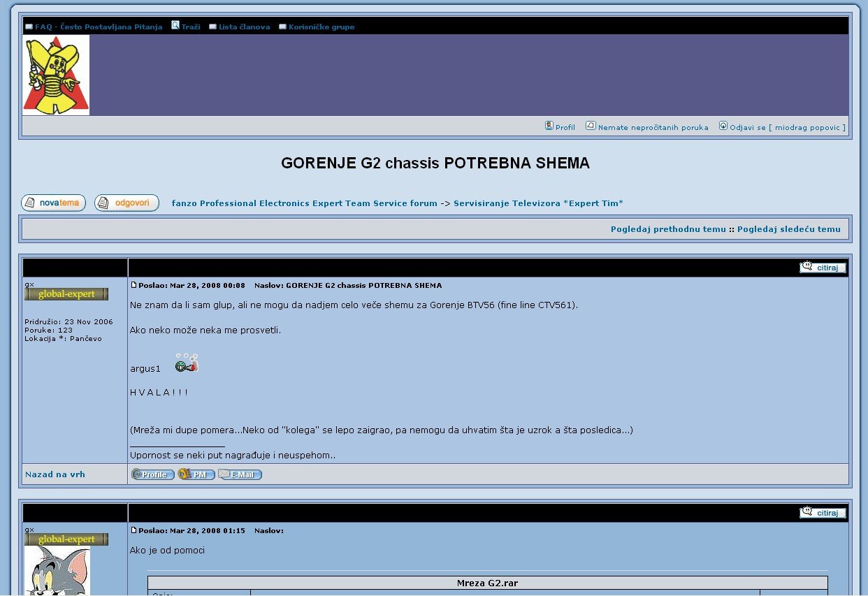Click the small post icon beside first Poslao
868x596 pixels.
[x=134, y=285]
